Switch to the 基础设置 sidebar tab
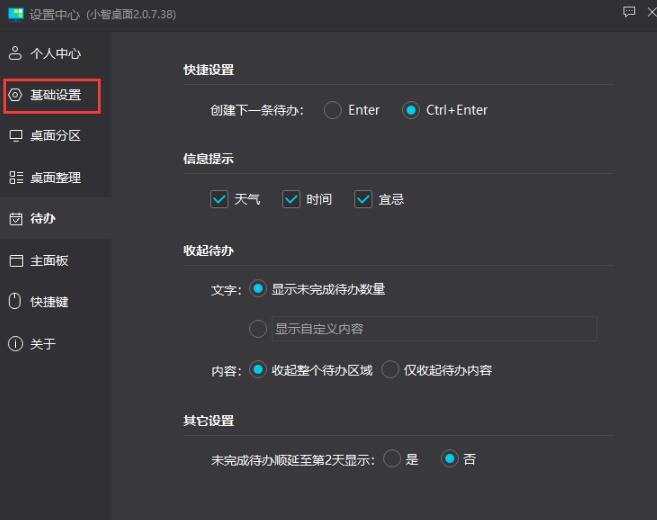 [56, 95]
